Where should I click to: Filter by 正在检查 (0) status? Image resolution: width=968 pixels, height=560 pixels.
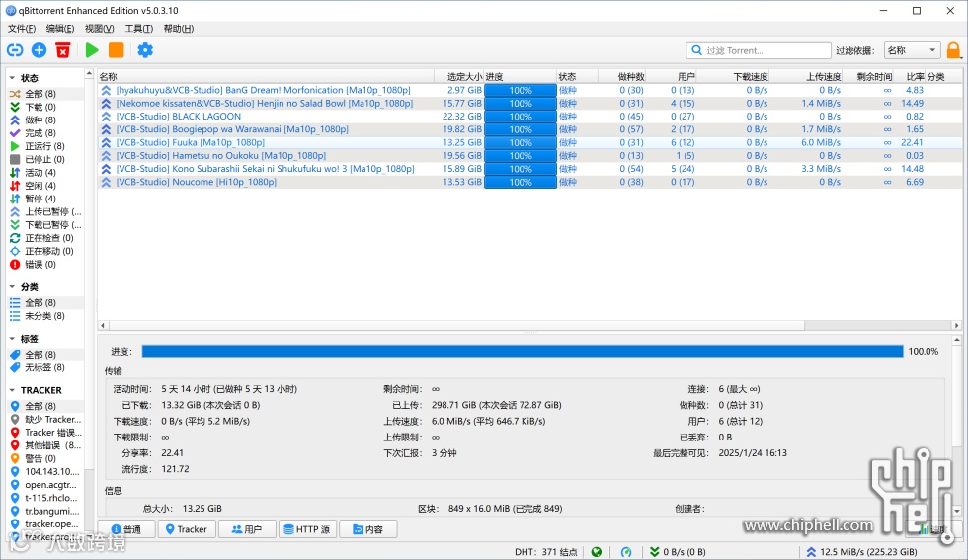pos(41,238)
